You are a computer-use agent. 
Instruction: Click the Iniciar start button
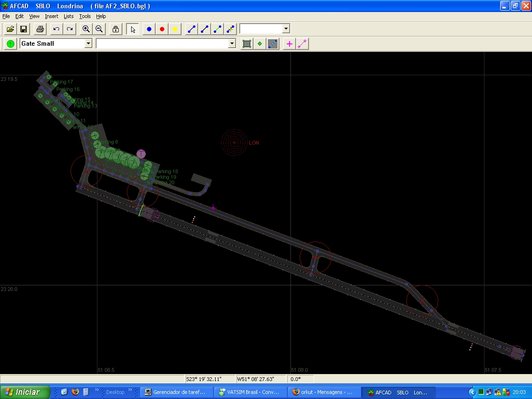(25, 392)
